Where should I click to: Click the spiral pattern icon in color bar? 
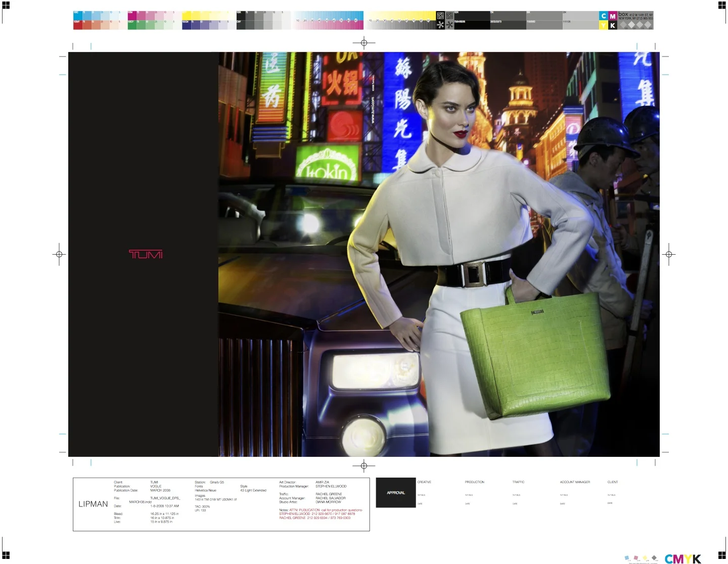pos(440,16)
